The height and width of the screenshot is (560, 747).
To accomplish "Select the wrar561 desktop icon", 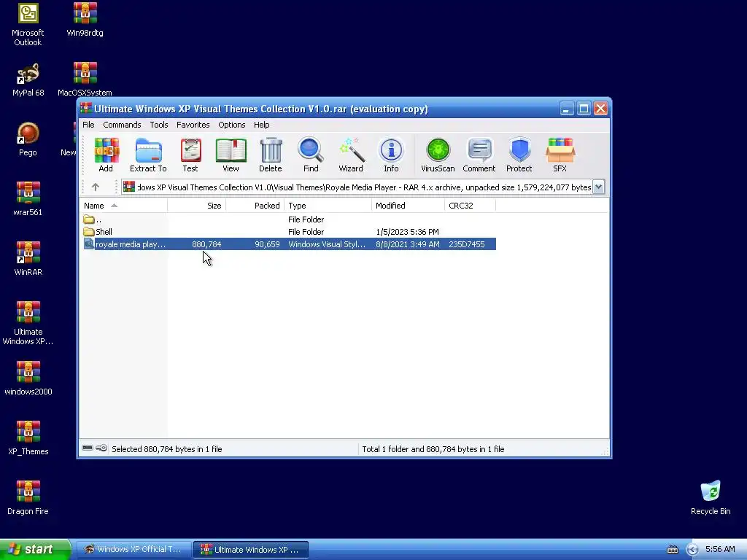I will point(28,200).
